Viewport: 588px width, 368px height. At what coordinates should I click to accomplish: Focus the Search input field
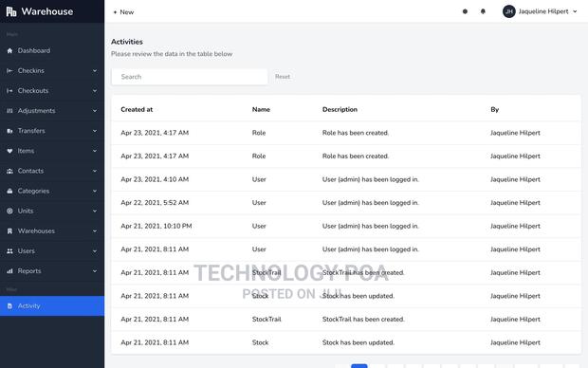(x=190, y=77)
